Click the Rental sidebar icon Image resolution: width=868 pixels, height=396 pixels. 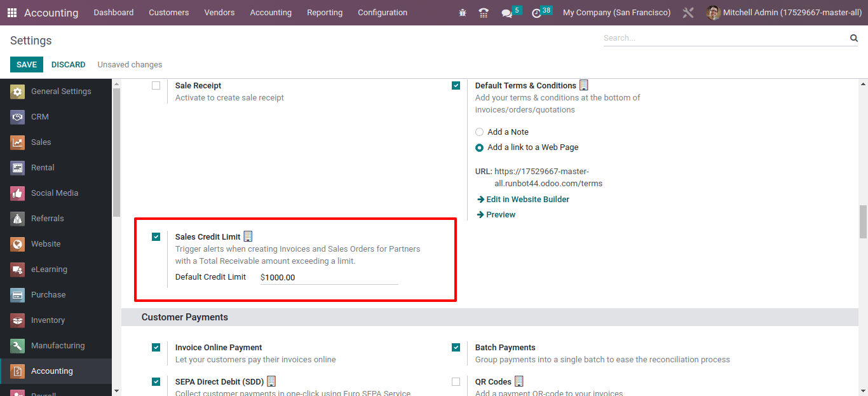coord(18,168)
